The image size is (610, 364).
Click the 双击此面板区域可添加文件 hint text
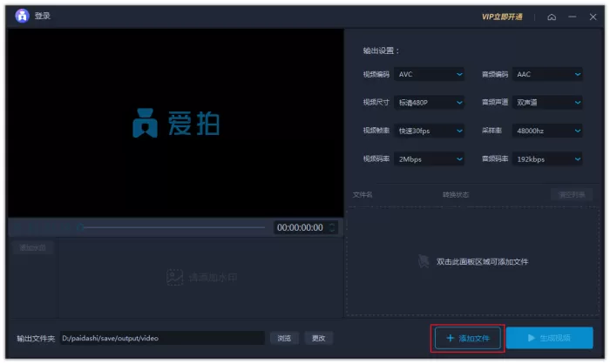[483, 262]
